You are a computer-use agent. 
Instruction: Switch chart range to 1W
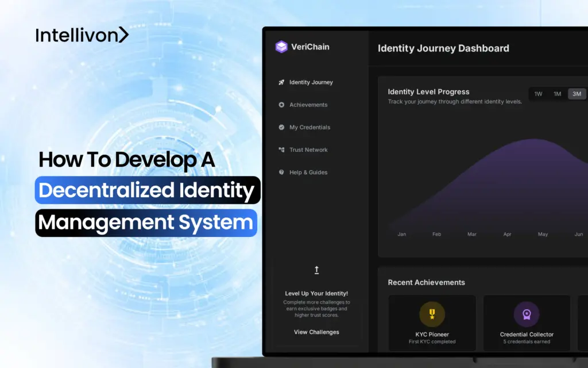pyautogui.click(x=539, y=93)
